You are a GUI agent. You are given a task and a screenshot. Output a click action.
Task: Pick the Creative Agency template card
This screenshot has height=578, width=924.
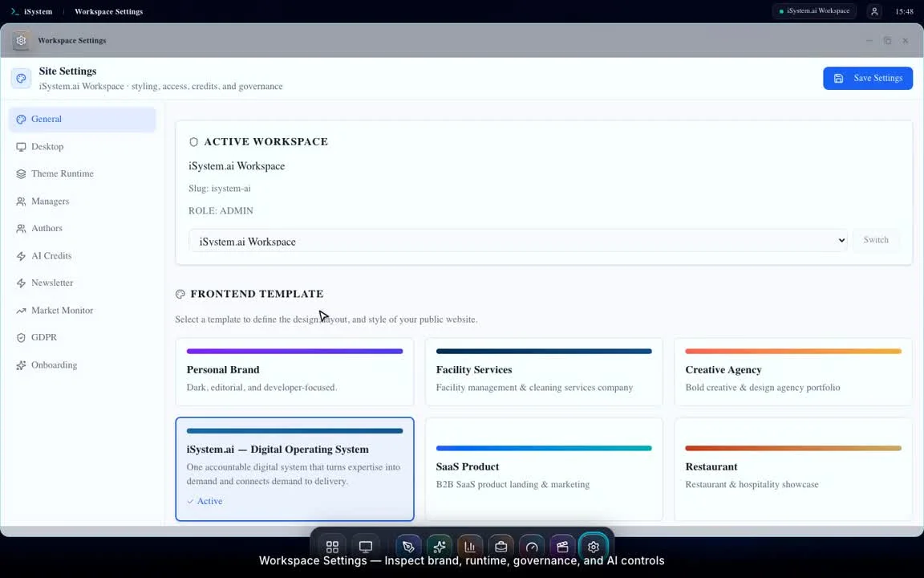pos(793,372)
